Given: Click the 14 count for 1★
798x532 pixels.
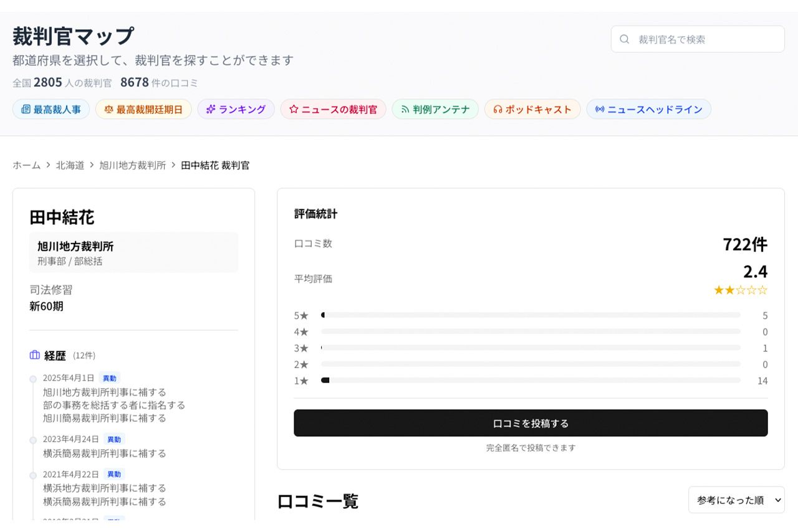Looking at the screenshot, I should pyautogui.click(x=762, y=381).
